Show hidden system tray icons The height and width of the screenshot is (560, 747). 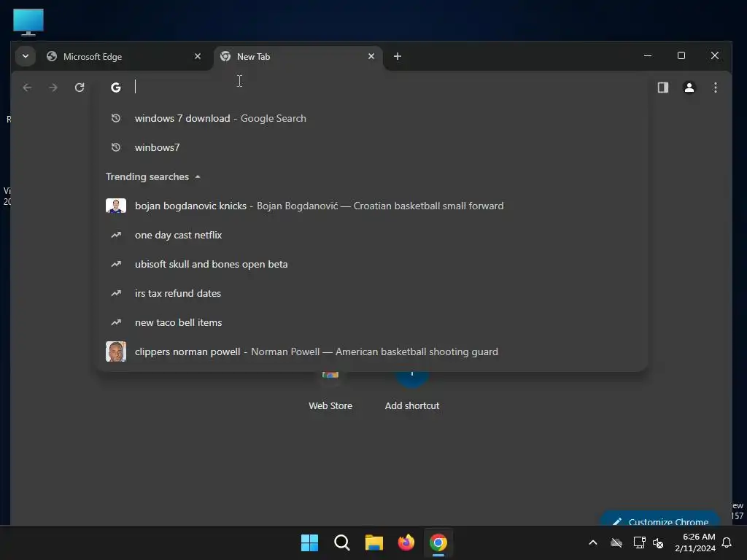pos(593,542)
